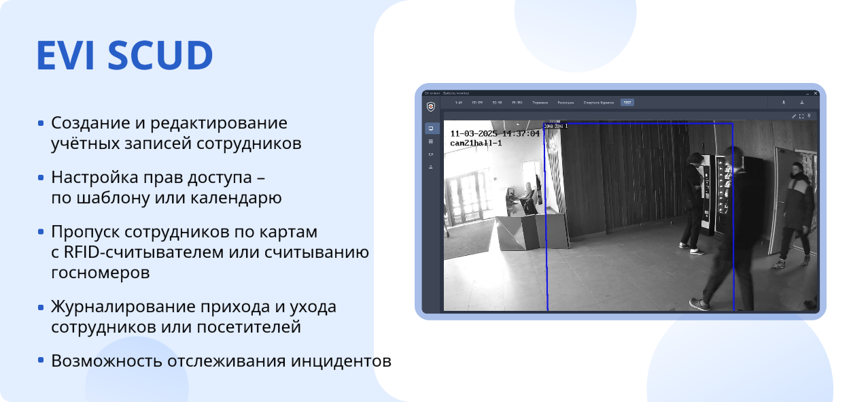Image resolution: width=868 pixels, height=402 pixels.
Task: Open the monitor view in sidebar
Action: tap(431, 128)
